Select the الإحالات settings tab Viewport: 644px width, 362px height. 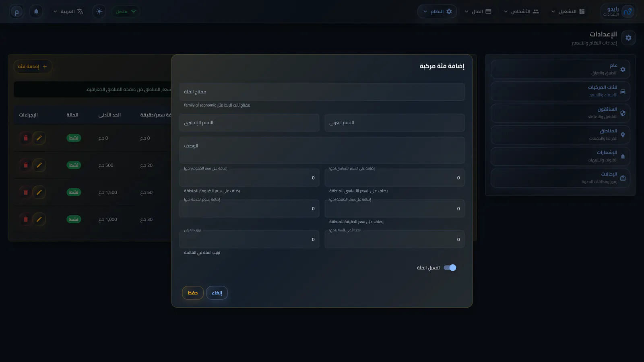tap(560, 178)
